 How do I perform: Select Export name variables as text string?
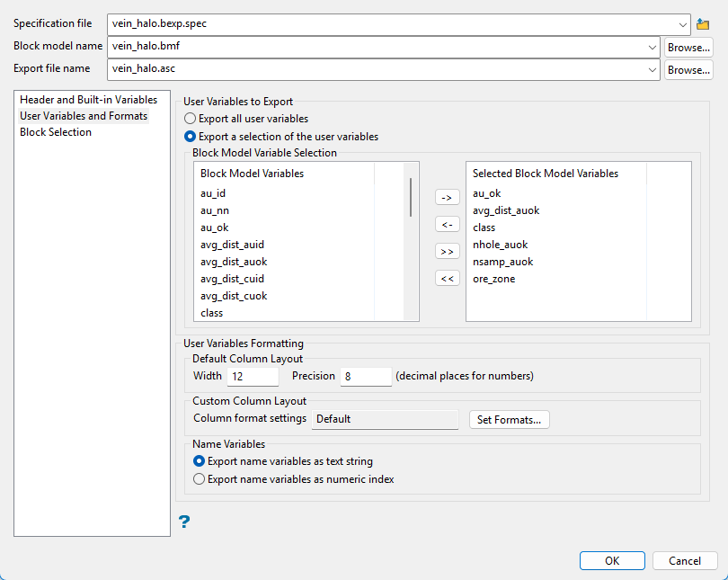coord(200,461)
